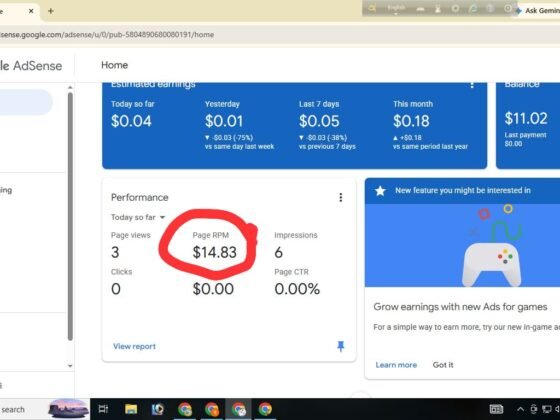The image size is (560, 420).
Task: Open Task View from the taskbar
Action: click(103, 409)
